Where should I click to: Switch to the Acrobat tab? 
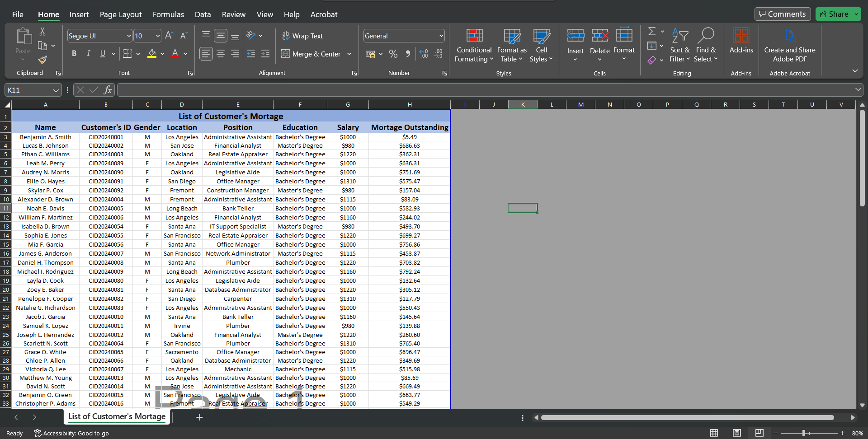(324, 14)
